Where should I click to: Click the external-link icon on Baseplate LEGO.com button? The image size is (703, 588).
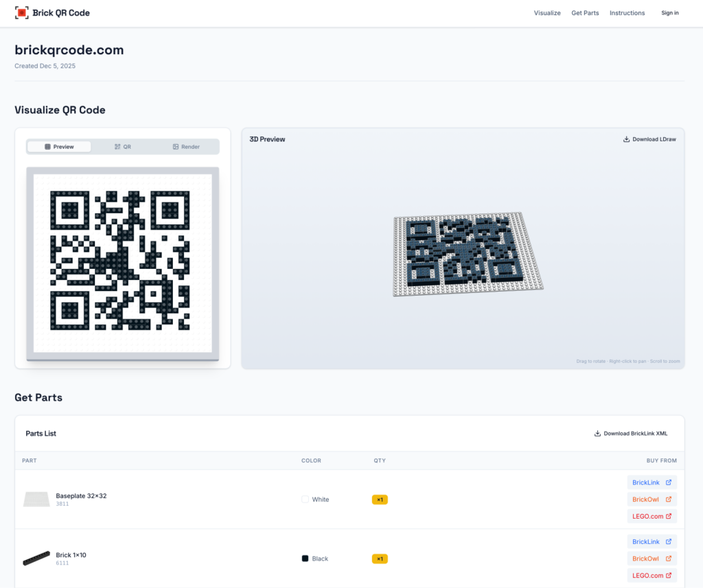pos(669,516)
